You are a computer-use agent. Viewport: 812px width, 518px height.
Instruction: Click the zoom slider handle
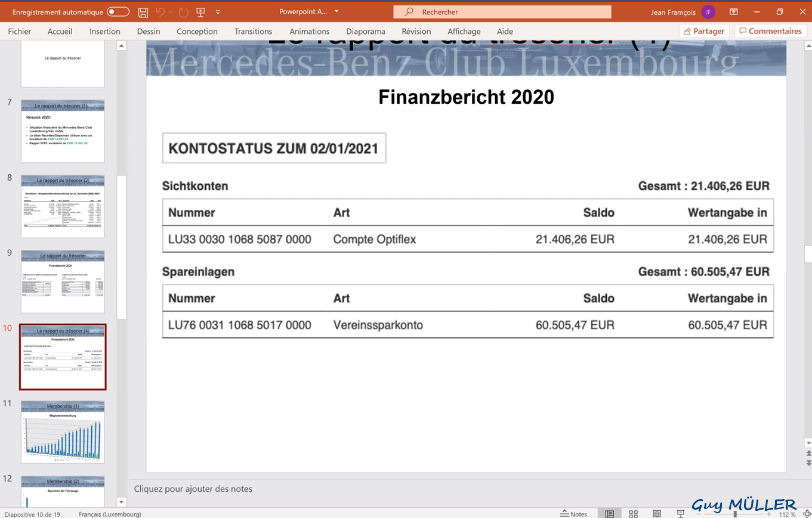click(735, 514)
